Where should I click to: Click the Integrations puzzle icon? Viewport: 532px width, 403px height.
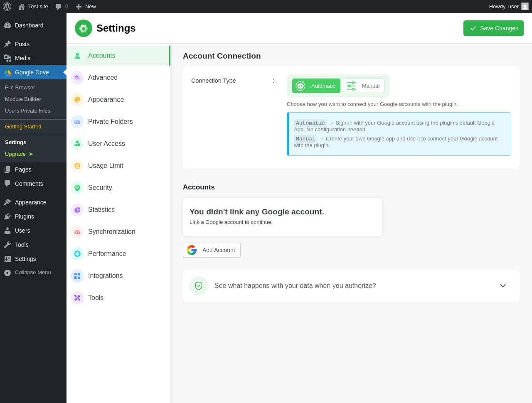point(77,276)
